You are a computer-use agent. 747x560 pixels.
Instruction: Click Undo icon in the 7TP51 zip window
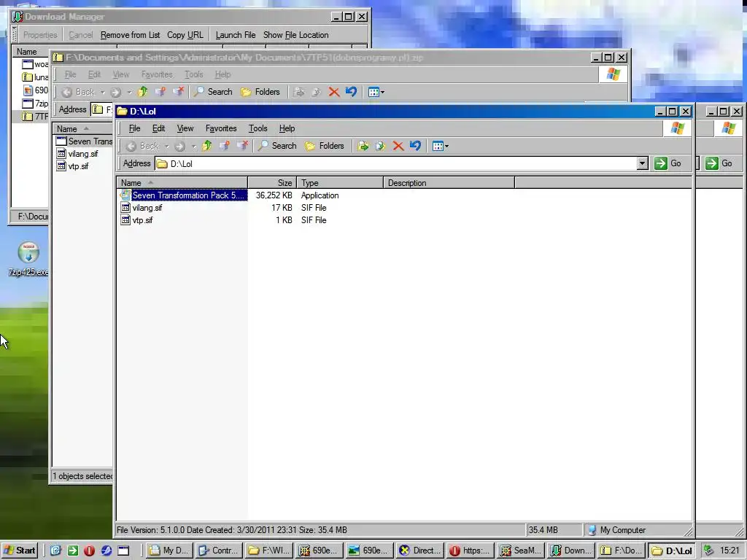[x=351, y=92]
